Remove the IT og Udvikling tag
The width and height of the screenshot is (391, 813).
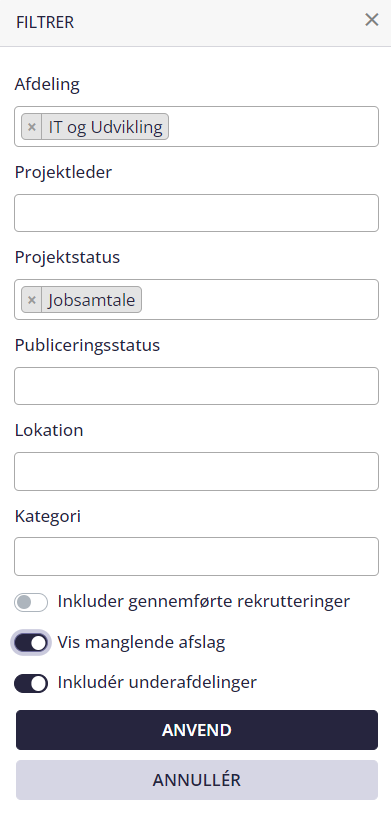point(32,127)
